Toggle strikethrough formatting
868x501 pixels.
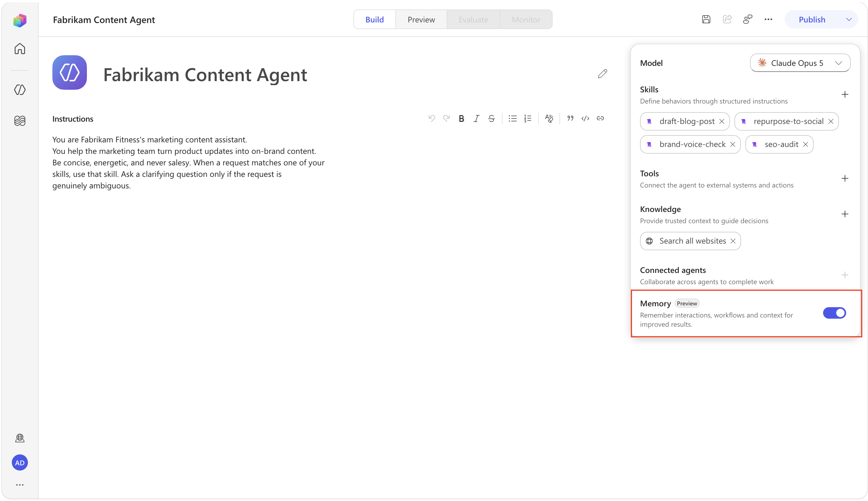pos(491,118)
